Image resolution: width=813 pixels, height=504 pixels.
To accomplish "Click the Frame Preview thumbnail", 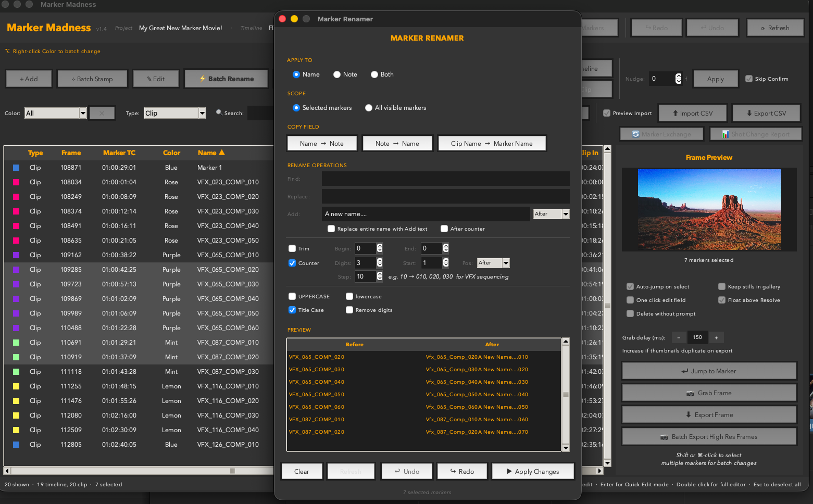I will tap(709, 210).
